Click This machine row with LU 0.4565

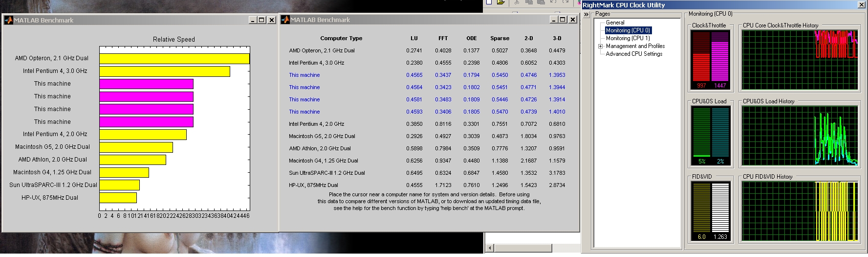click(x=304, y=75)
